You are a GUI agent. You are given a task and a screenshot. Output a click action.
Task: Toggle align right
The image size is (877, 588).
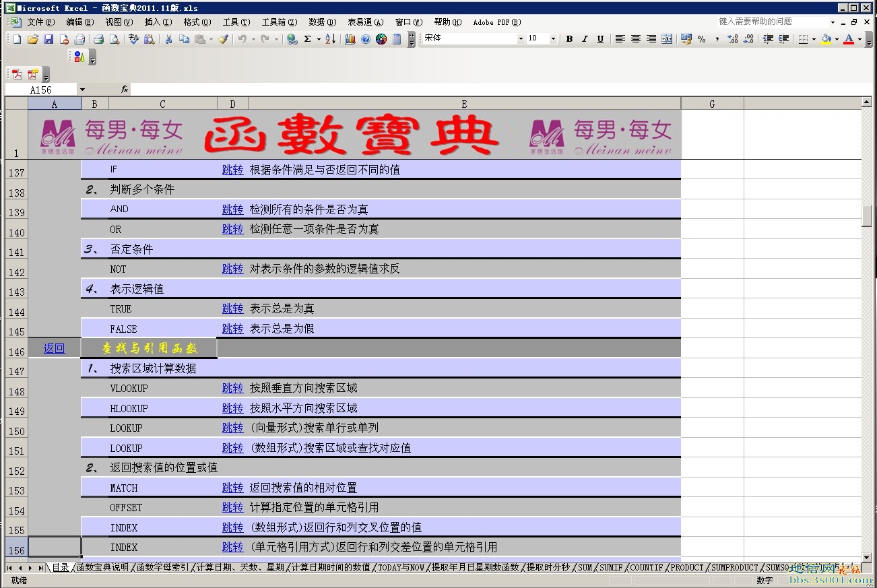tap(651, 39)
